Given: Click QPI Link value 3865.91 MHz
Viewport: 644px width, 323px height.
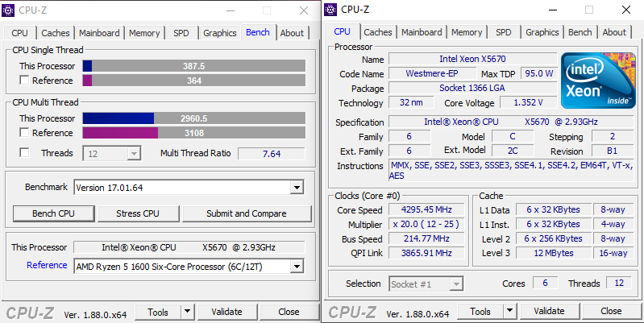Looking at the screenshot, I should [x=426, y=253].
